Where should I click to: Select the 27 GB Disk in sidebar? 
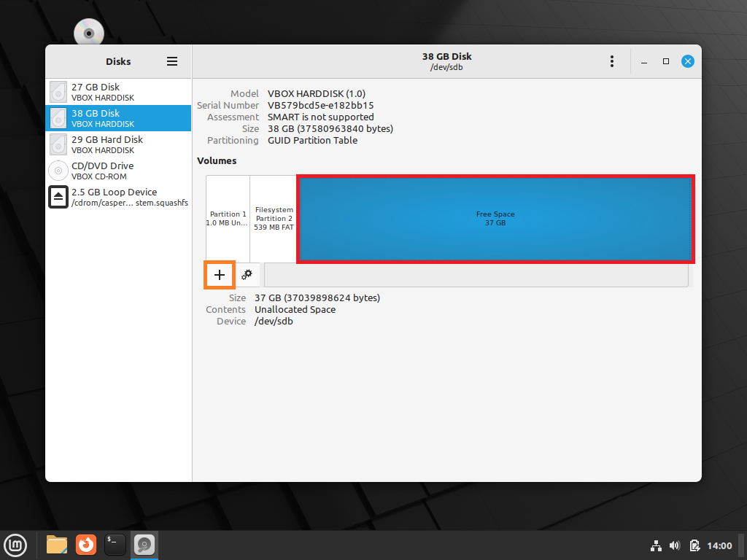pos(118,92)
